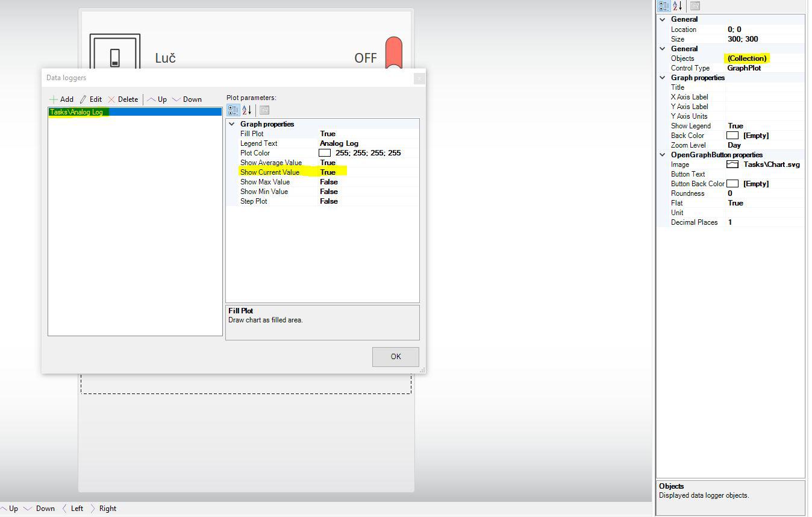Click the Categorized icon in right properties panel
812x517 pixels.
point(664,6)
